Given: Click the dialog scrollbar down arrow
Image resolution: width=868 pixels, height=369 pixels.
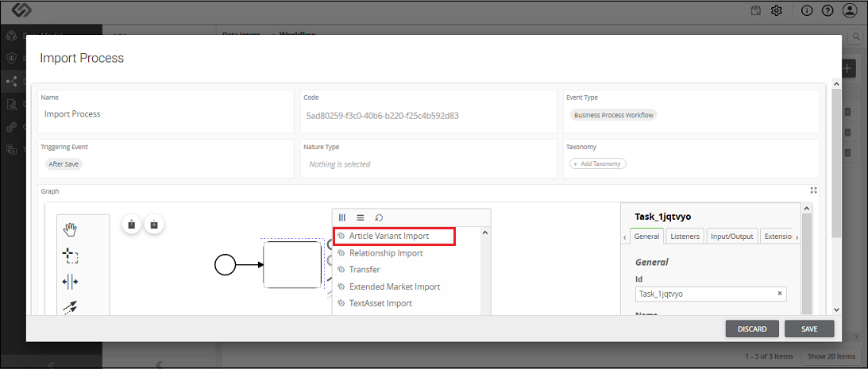Looking at the screenshot, I should (x=836, y=309).
